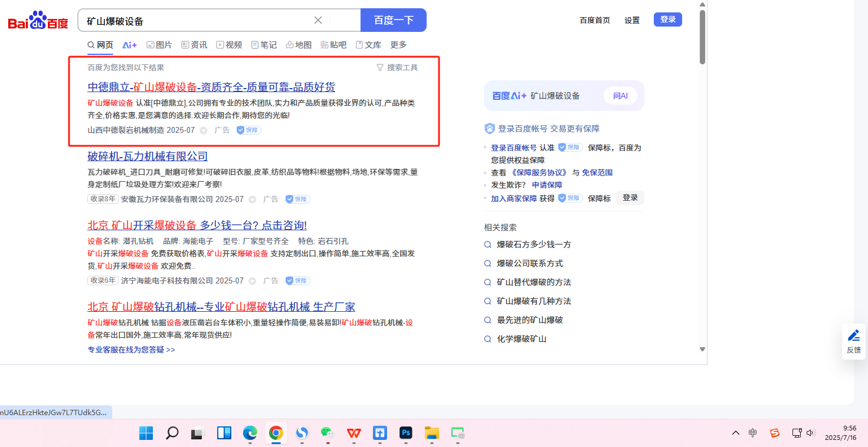Open the 破碎机-瓦力机械有限公司 result
This screenshot has width=868, height=447.
click(148, 156)
